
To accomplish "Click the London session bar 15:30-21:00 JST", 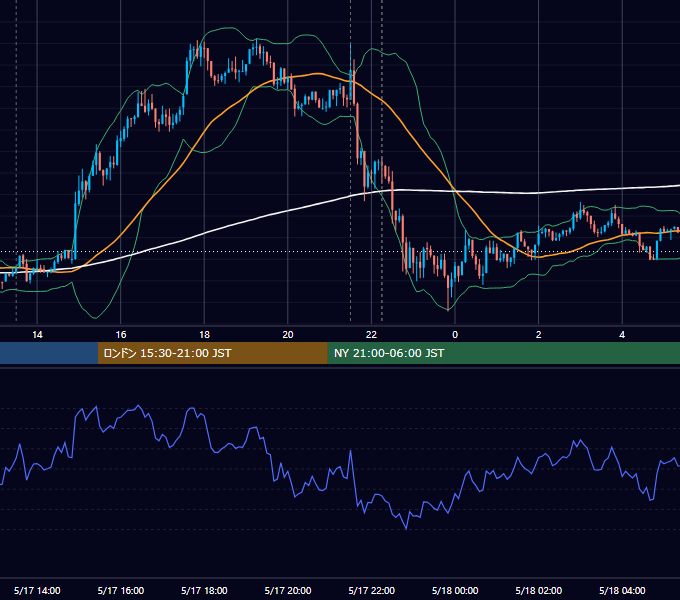I will (212, 353).
